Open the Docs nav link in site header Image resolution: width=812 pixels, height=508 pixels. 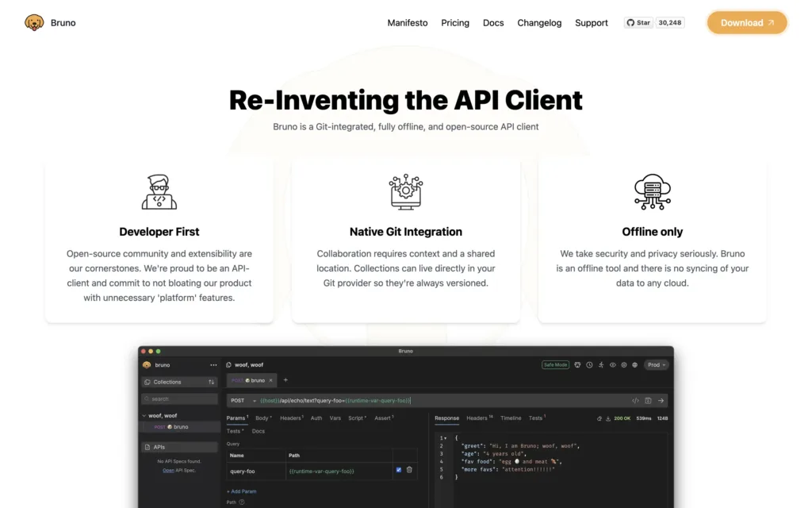click(493, 23)
